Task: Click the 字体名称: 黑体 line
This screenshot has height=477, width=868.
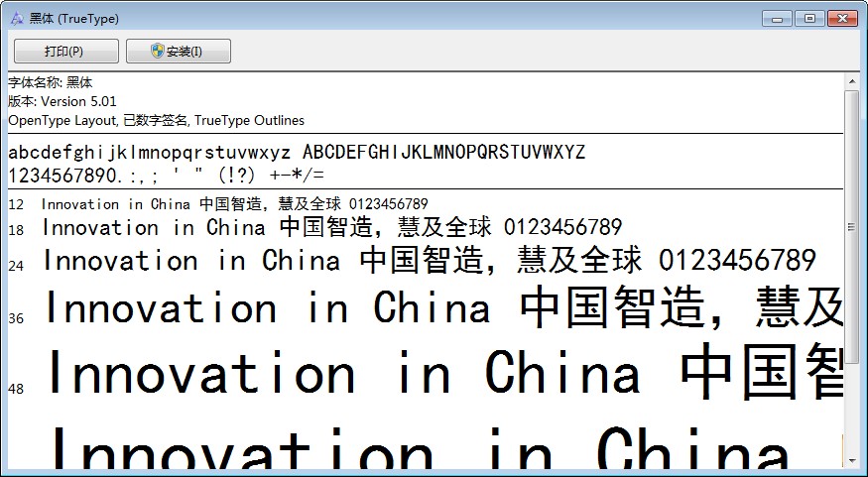Action: tap(51, 82)
